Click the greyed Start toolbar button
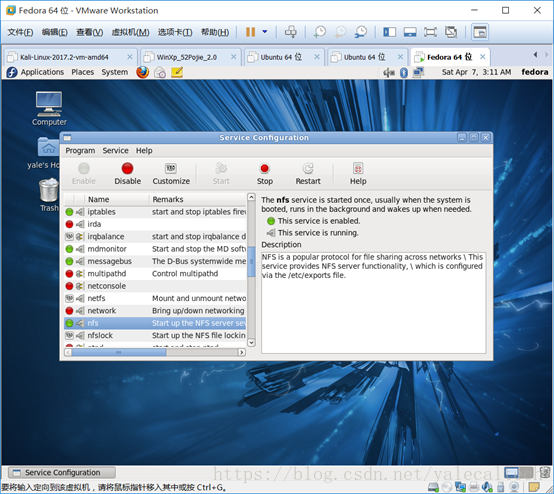 [x=221, y=174]
